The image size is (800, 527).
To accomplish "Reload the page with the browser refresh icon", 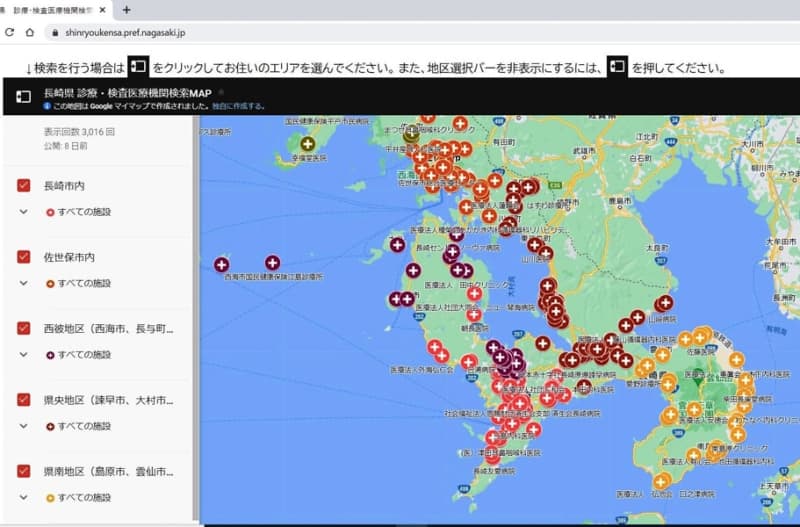I will 9,33.
